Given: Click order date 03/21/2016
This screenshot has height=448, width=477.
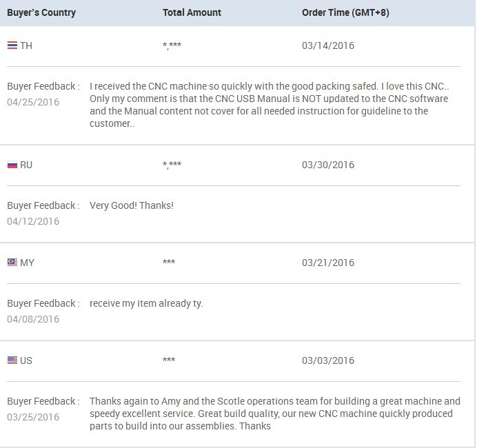Looking at the screenshot, I should click(x=328, y=263).
